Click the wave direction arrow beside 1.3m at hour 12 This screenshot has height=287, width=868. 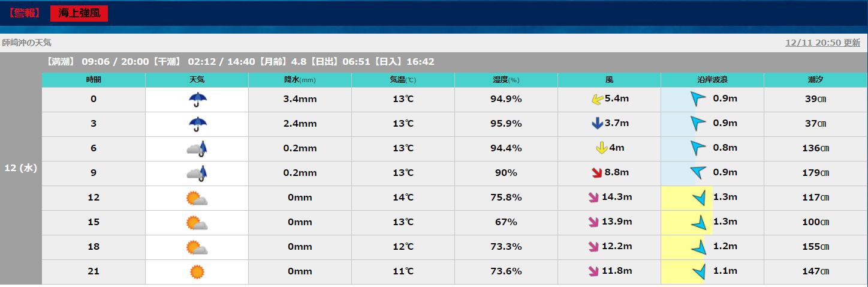click(x=698, y=198)
